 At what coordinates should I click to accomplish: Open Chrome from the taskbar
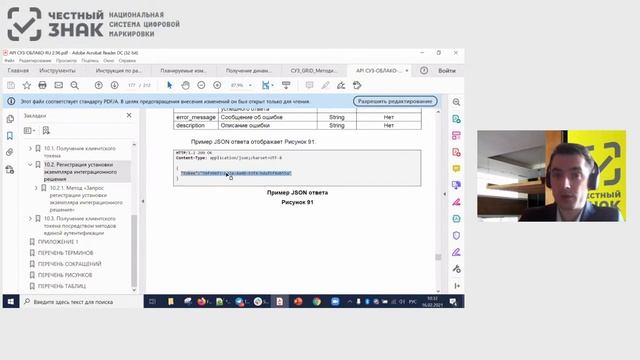click(316, 302)
